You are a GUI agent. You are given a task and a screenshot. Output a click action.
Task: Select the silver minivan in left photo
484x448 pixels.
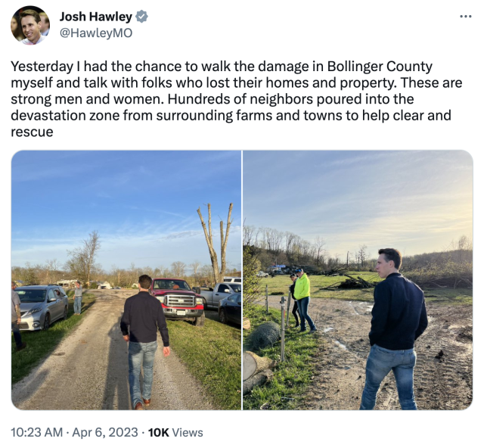41,307
